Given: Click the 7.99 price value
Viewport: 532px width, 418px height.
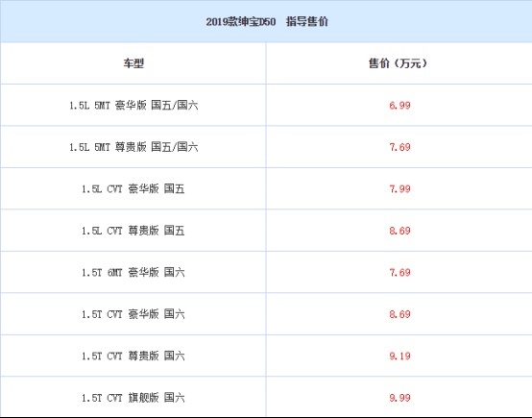Looking at the screenshot, I should 399,188.
